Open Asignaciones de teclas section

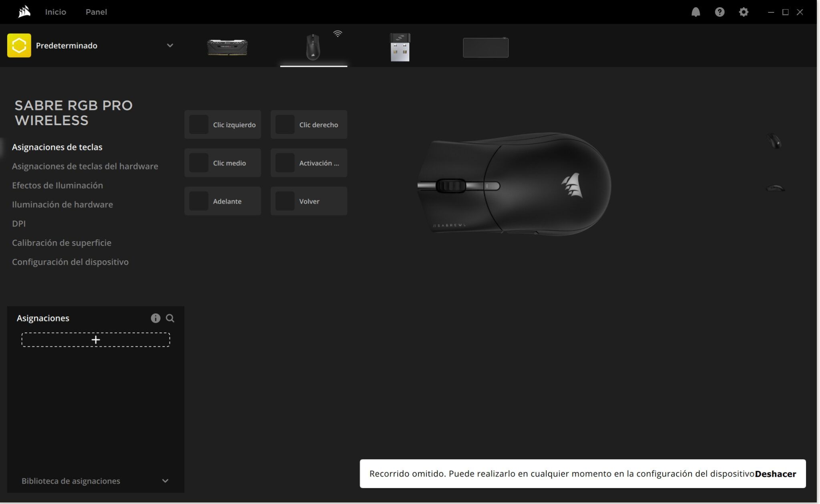(x=57, y=147)
